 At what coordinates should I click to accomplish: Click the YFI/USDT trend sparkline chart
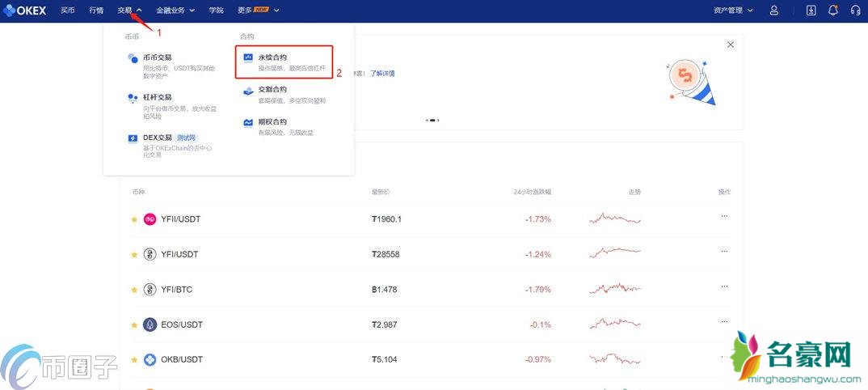614,254
